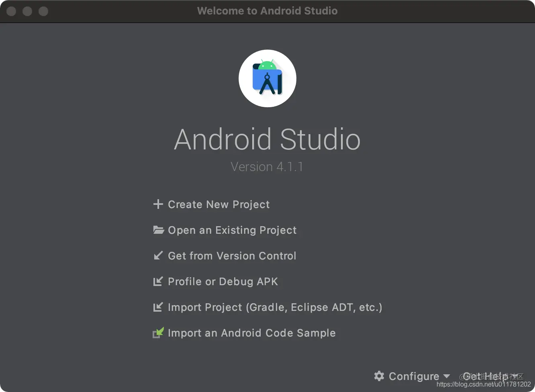
Task: Select Get from Version Control
Action: tap(232, 256)
